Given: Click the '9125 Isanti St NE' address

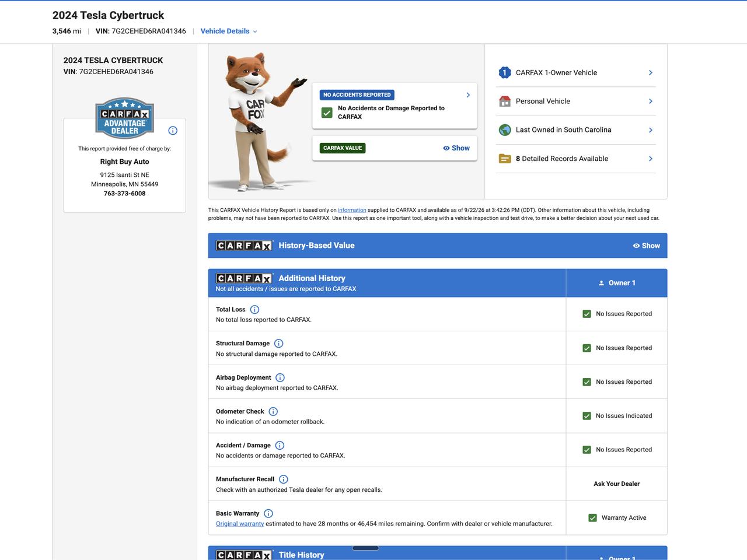Looking at the screenshot, I should (x=124, y=175).
